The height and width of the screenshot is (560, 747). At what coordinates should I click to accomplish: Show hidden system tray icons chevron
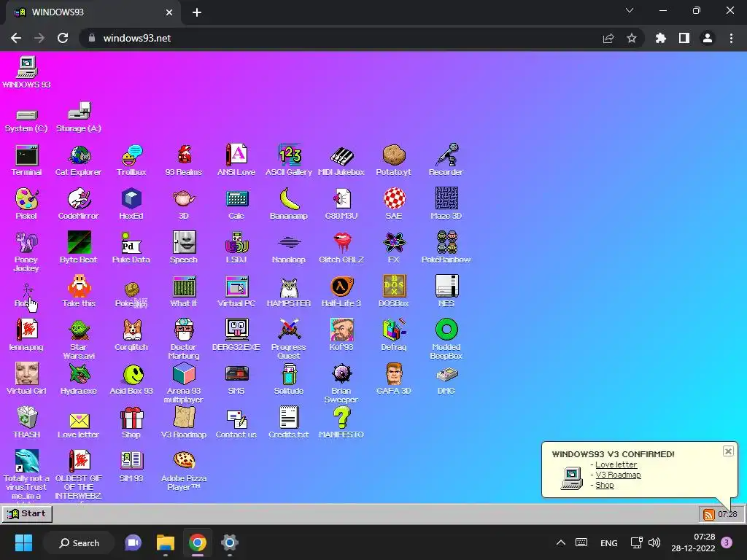click(561, 542)
